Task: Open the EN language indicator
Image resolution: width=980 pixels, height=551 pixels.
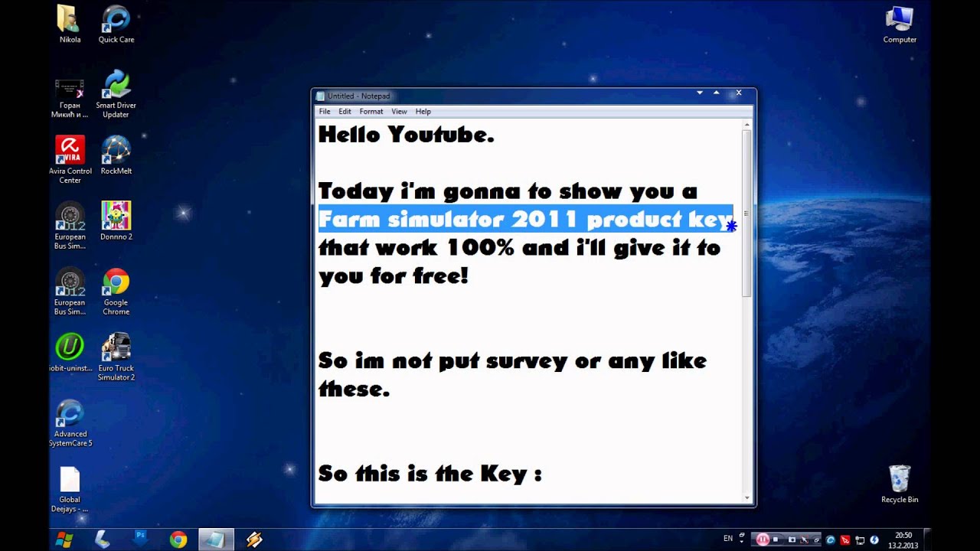Action: (x=728, y=538)
